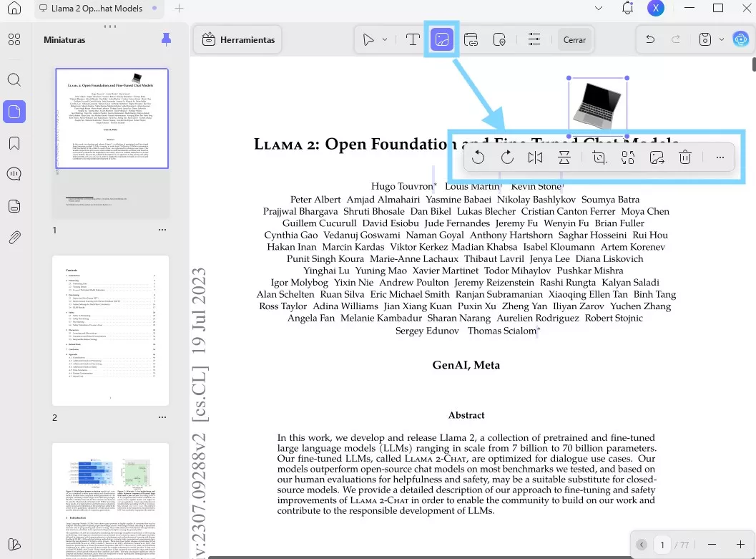Click the save document icon
The width and height of the screenshot is (756, 559).
click(x=705, y=39)
